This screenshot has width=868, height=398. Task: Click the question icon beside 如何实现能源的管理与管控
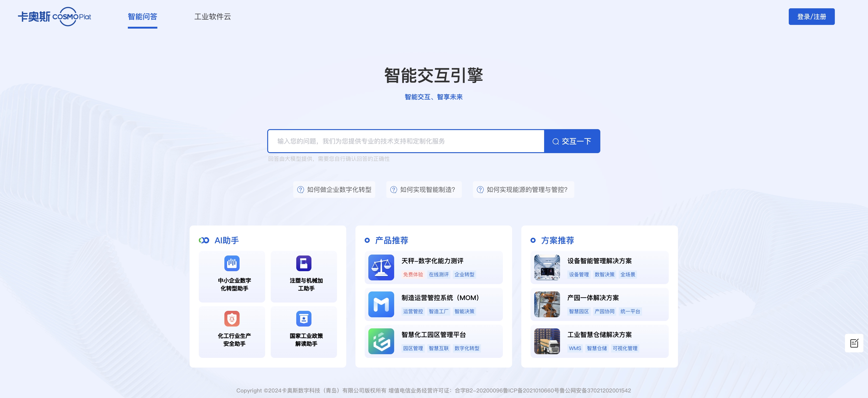pyautogui.click(x=480, y=190)
